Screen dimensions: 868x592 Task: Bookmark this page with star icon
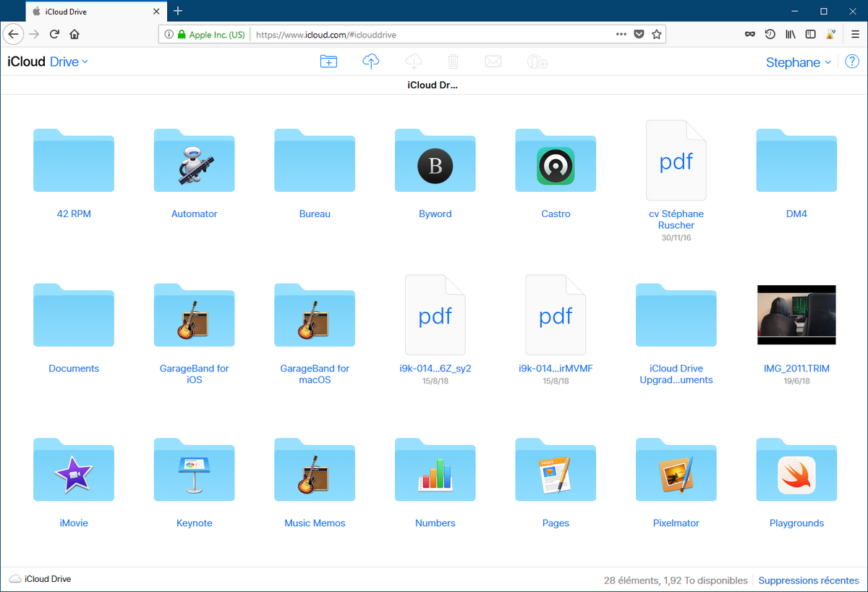click(x=657, y=34)
